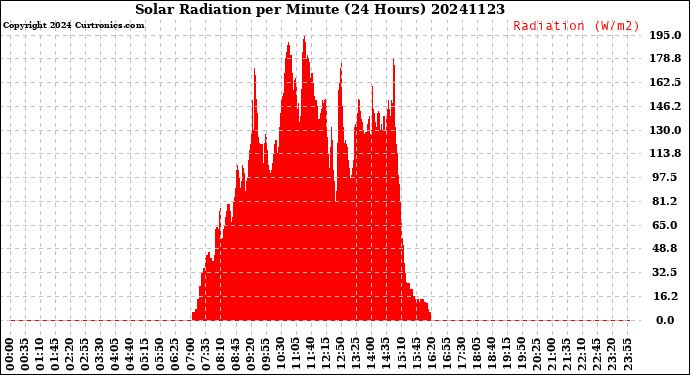This screenshot has width=690, height=375.
Task: Click the red 'Radiation (W/m2)' legend label
Action: tap(576, 26)
